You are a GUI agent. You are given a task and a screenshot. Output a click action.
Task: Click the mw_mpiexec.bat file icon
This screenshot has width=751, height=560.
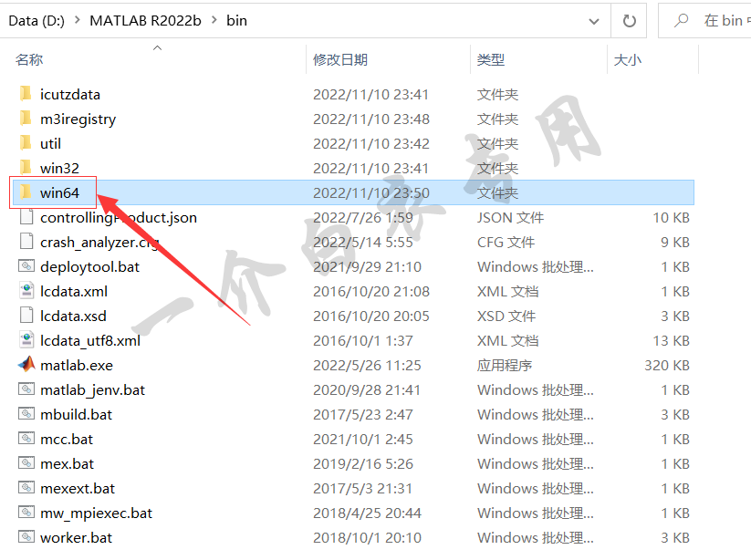tap(26, 513)
